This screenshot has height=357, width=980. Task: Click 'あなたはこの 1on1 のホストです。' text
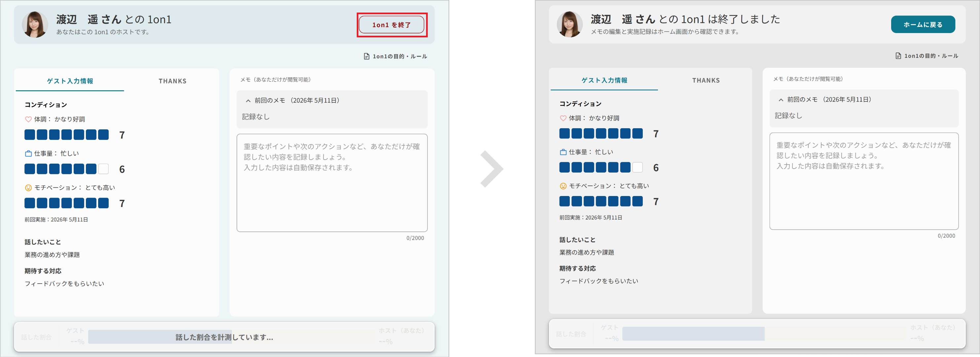(103, 32)
